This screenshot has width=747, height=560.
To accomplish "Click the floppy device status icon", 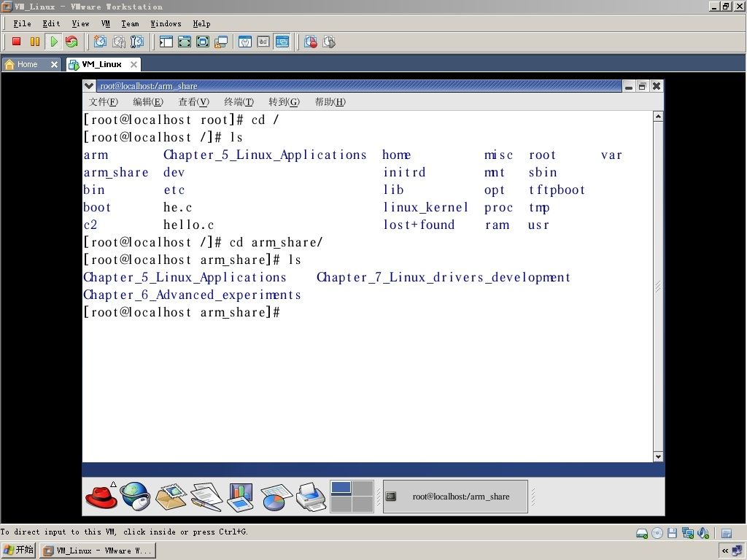I will tap(672, 533).
